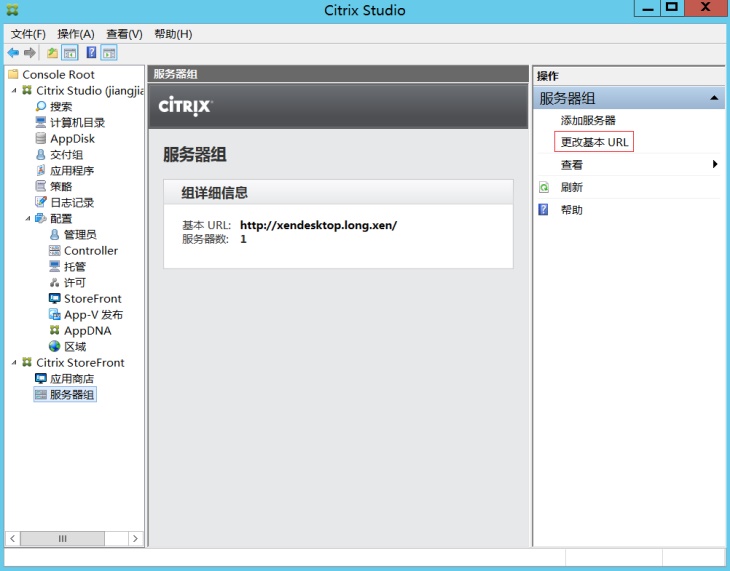Toggle the Show/Hide Console Tree icon
This screenshot has height=571, width=730.
70,53
